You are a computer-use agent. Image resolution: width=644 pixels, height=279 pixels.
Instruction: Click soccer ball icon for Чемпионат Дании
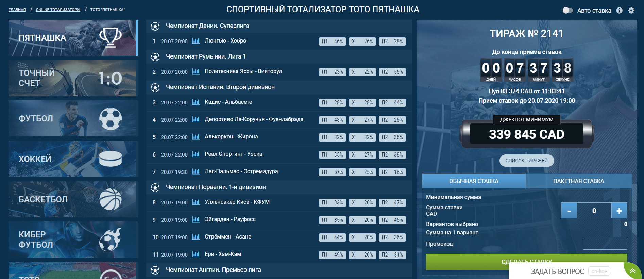(155, 26)
